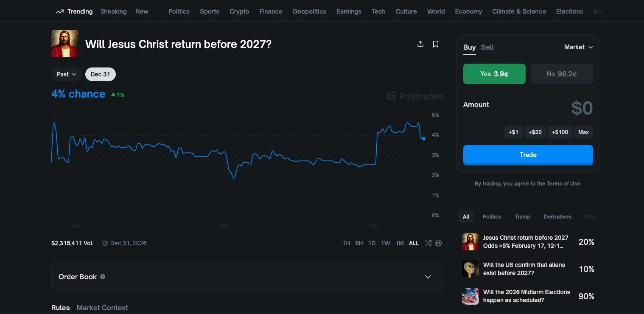Screen dimensions: 644x314
Task: Click the $0 amount input field
Action: click(582, 108)
